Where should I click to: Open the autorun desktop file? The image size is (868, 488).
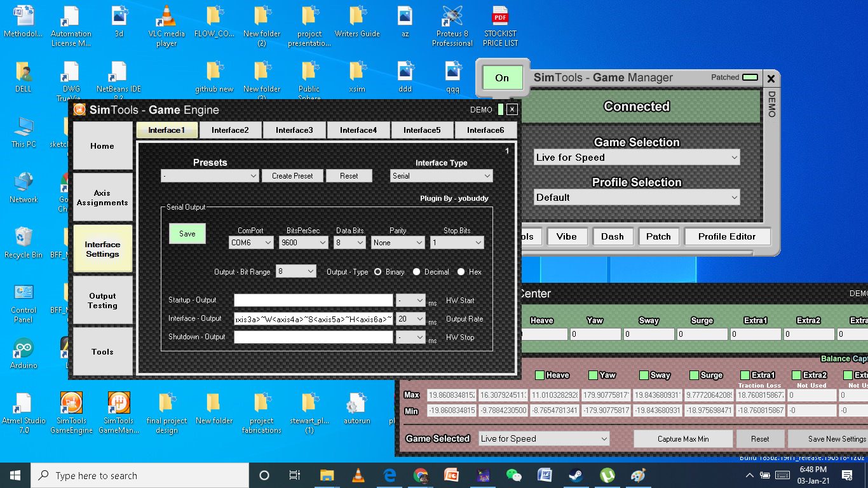(357, 408)
